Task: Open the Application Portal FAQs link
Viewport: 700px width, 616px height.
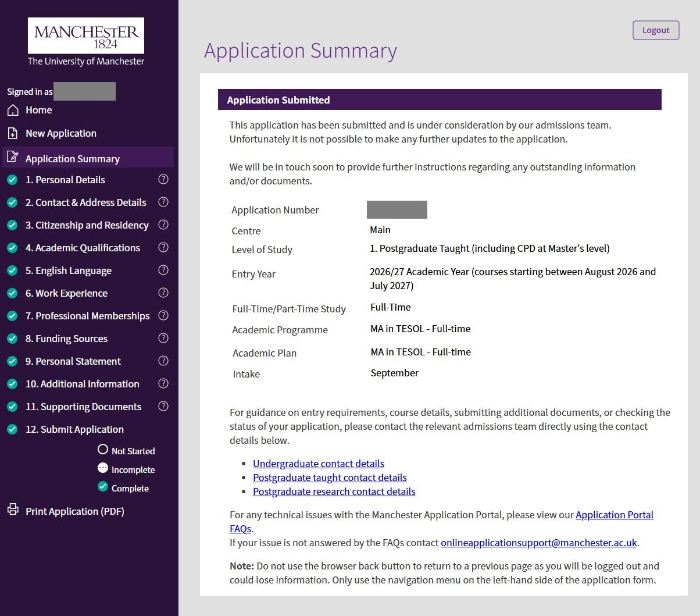Action: click(x=614, y=515)
